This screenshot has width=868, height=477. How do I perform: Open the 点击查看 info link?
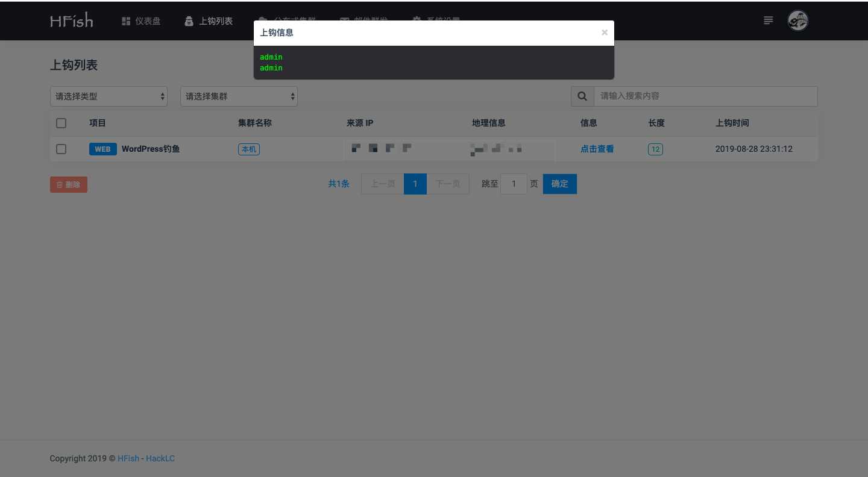click(597, 149)
